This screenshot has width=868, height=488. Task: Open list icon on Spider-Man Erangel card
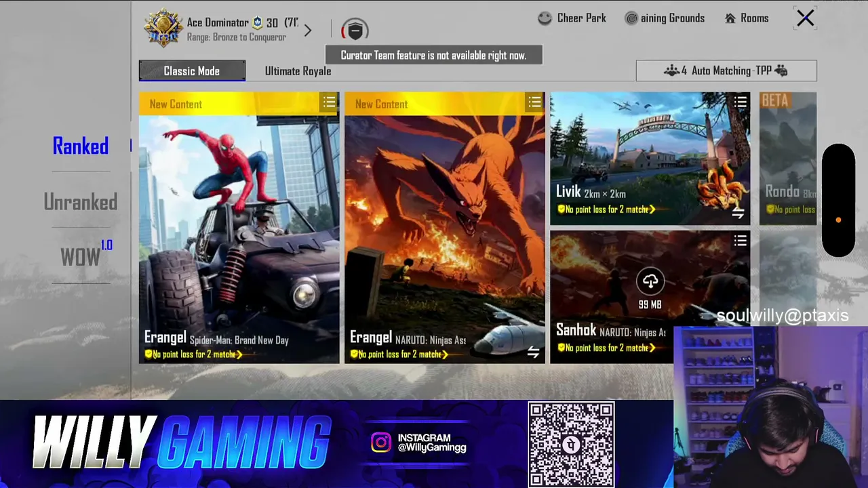coord(329,102)
